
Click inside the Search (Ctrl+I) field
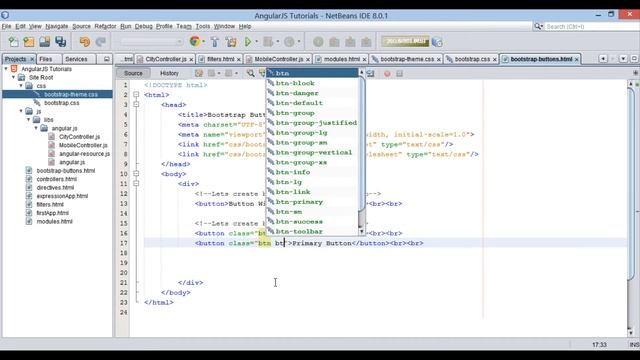coord(592,26)
